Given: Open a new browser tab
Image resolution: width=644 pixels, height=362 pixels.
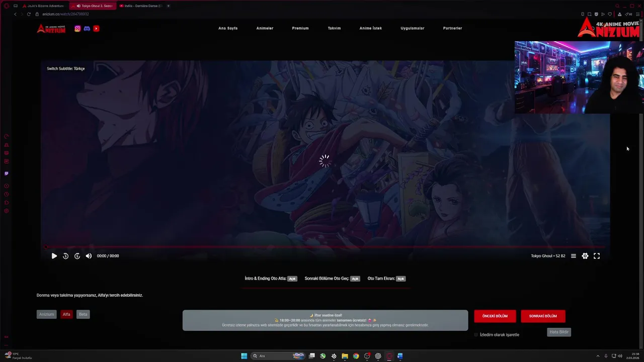Looking at the screenshot, I should 168,6.
